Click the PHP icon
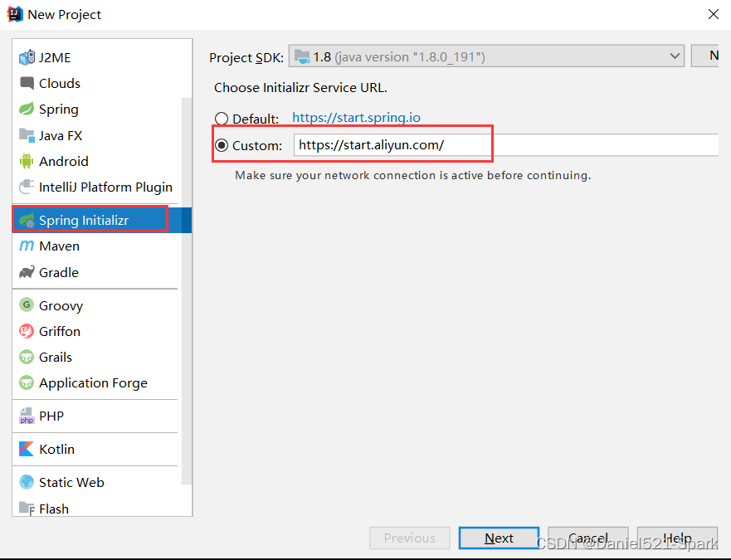This screenshot has height=560, width=731. [27, 416]
